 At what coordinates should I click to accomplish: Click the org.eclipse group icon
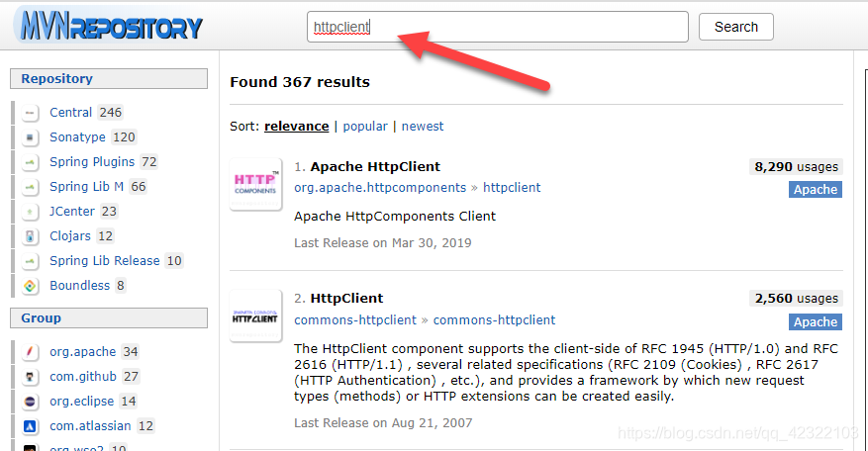coord(30,402)
